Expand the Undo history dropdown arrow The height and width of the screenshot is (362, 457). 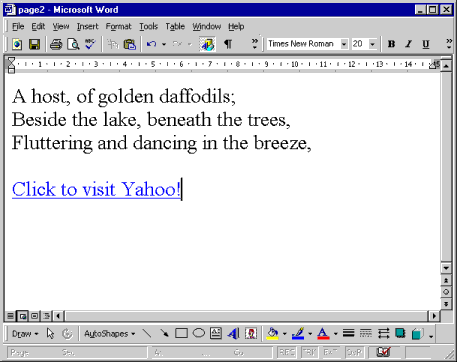[x=164, y=44]
